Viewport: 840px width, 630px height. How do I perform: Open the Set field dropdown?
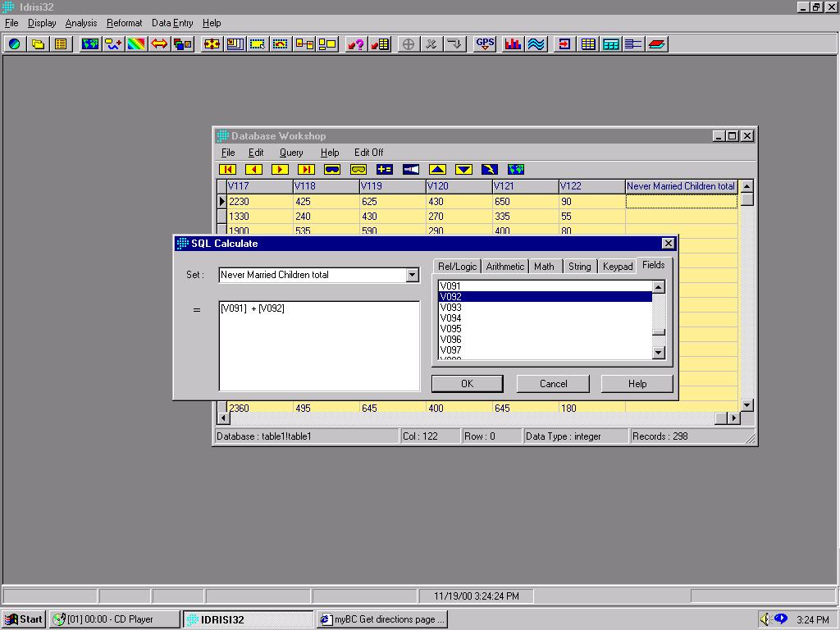(413, 275)
